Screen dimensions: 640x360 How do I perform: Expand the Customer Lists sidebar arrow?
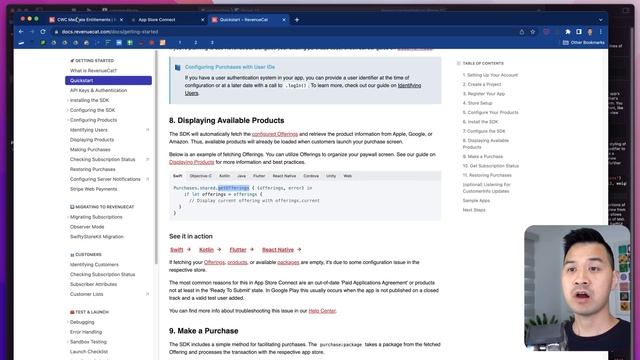[x=147, y=294]
